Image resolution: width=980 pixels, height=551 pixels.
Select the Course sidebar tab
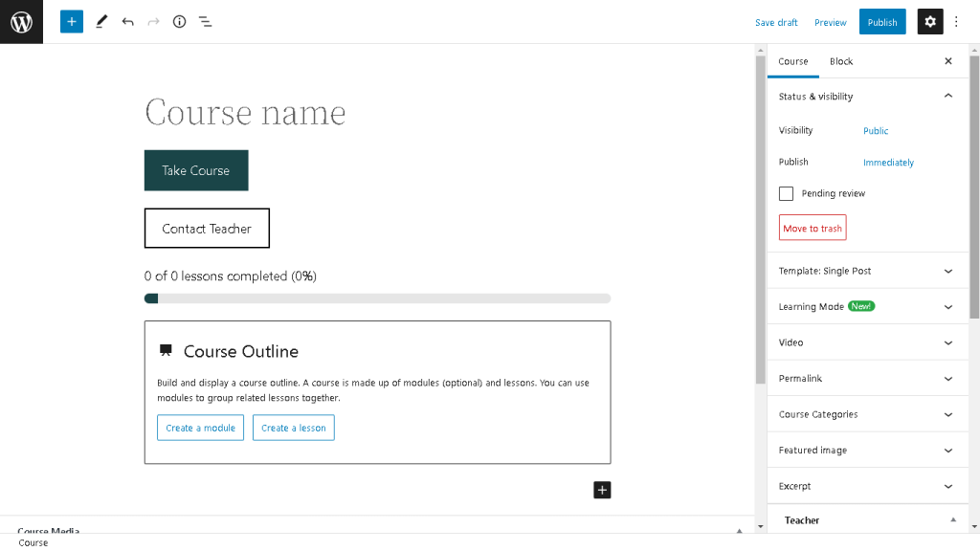pyautogui.click(x=793, y=61)
